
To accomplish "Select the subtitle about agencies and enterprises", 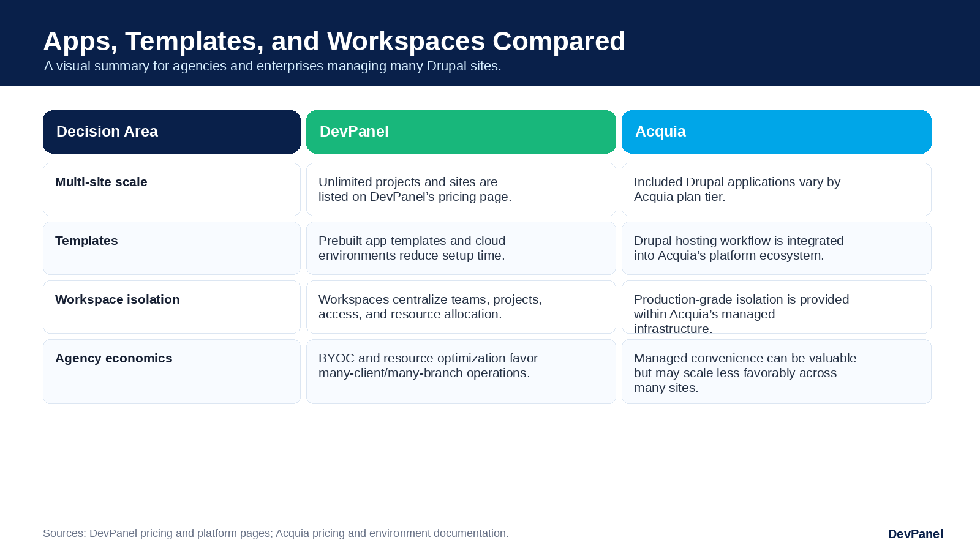I will pyautogui.click(x=273, y=66).
